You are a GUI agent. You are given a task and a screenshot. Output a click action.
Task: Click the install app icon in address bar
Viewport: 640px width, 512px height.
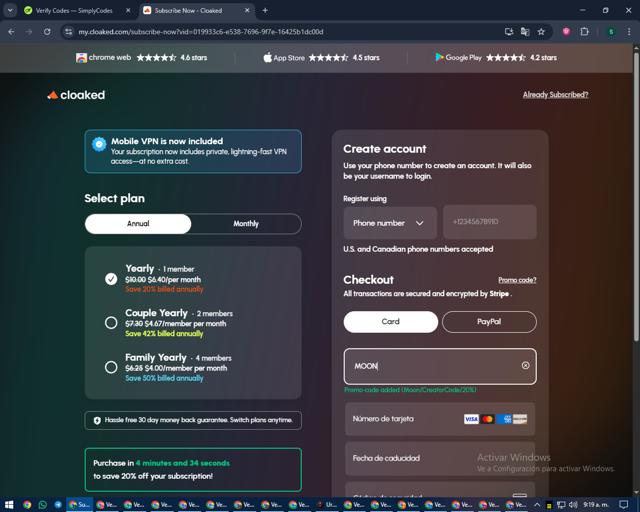pos(509,32)
